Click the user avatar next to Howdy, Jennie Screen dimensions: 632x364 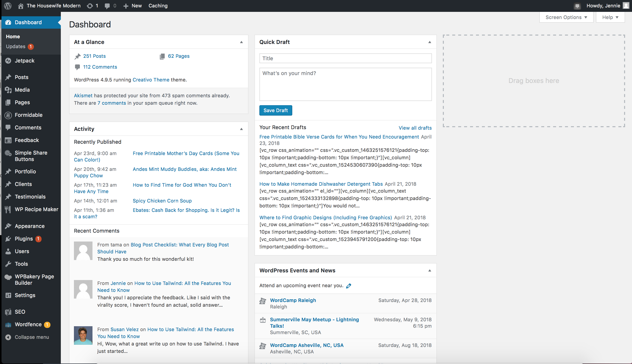click(626, 5)
